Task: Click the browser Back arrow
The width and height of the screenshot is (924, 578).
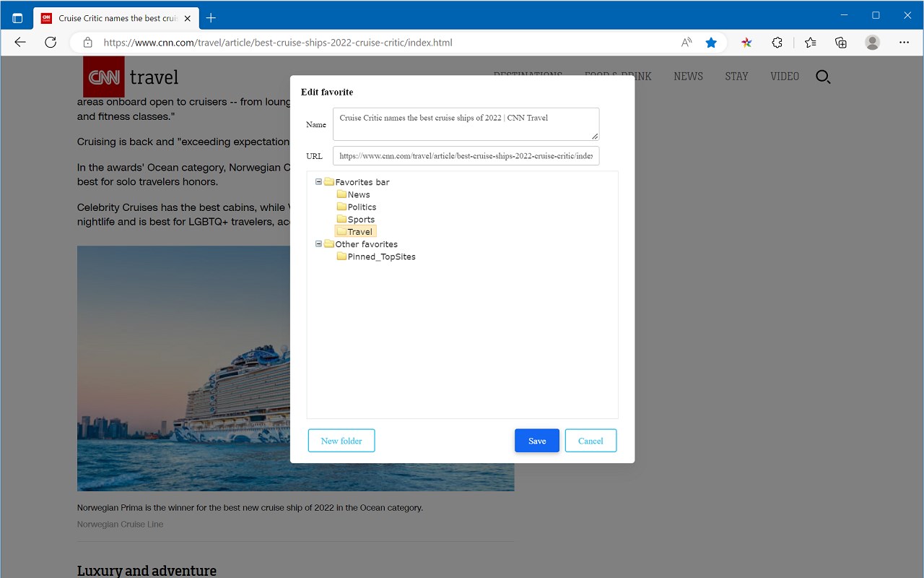Action: tap(20, 43)
